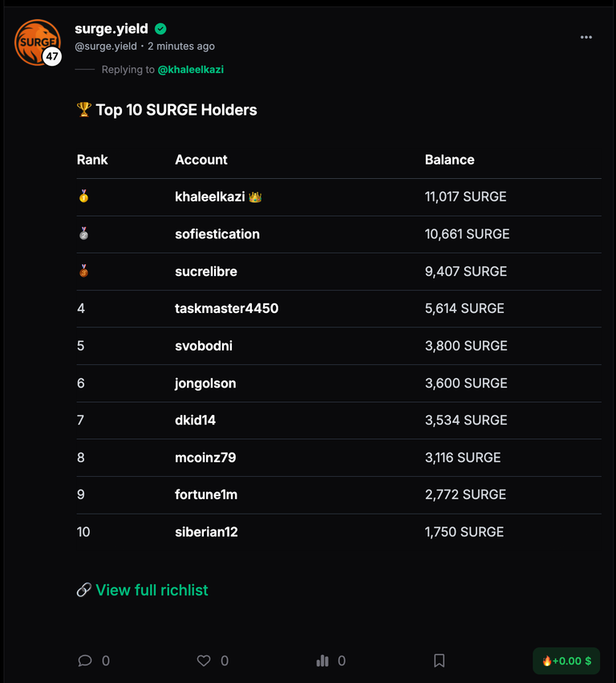
Task: Click the 2 minutes ago timestamp
Action: coord(181,47)
